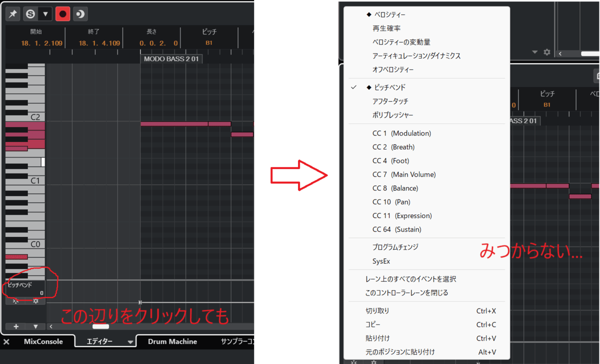Open the dropdown arrow next to the Solo button

tap(45, 13)
